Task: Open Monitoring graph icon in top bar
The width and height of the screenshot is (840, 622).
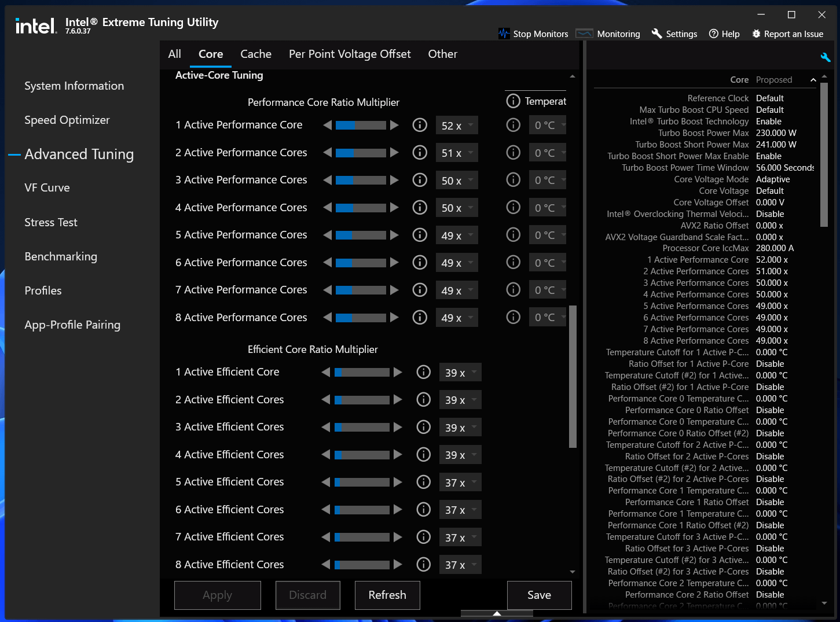Action: tap(584, 34)
